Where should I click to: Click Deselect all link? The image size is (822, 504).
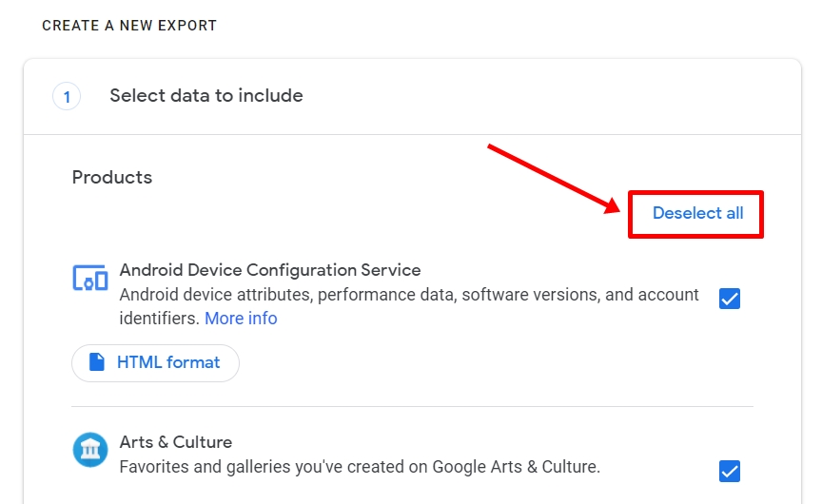[x=697, y=213]
